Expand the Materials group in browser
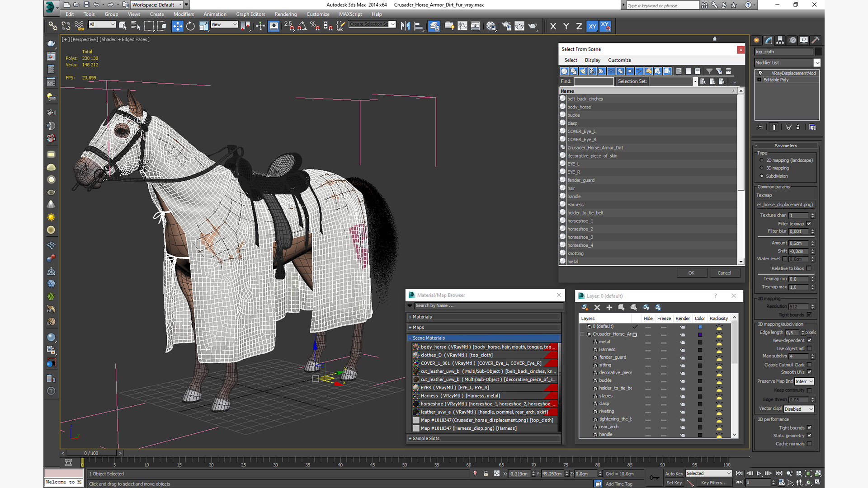868x488 pixels. [484, 317]
